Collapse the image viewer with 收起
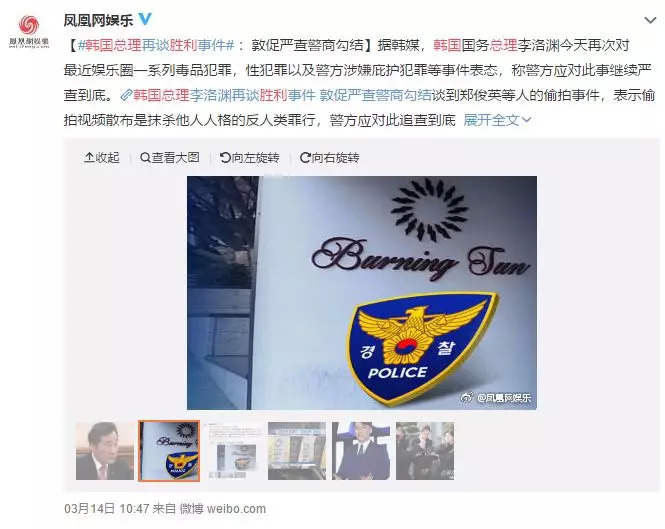This screenshot has height=529, width=665. point(102,158)
